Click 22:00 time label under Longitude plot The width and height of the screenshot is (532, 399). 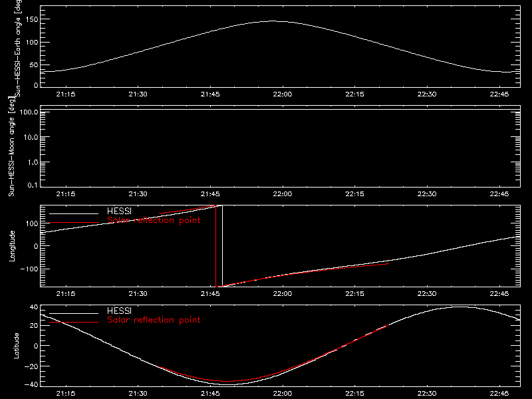click(x=282, y=294)
